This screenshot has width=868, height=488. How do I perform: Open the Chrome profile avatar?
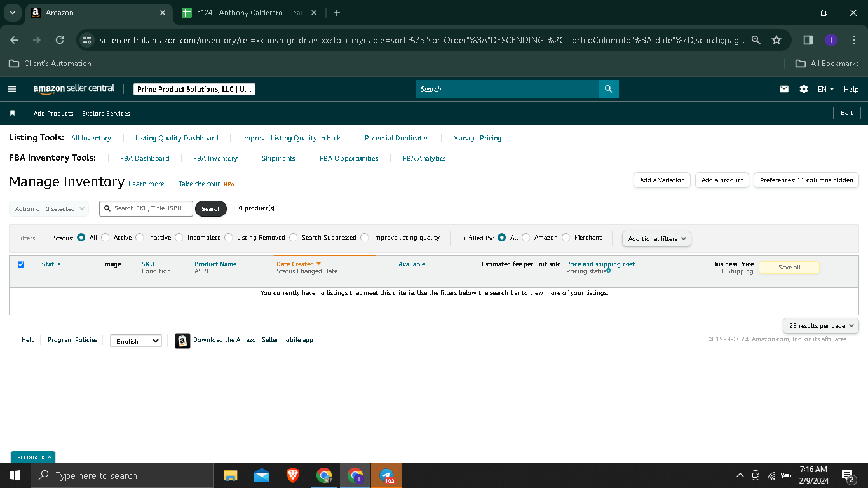(x=831, y=40)
